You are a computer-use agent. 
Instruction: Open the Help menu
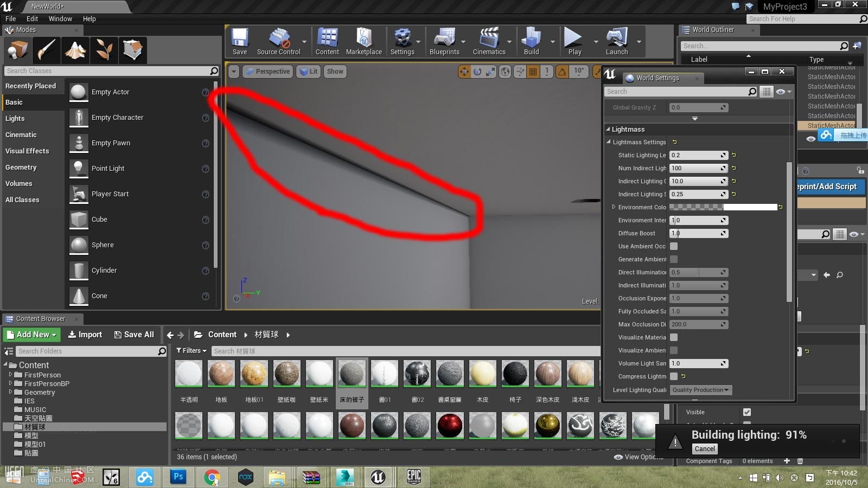90,18
